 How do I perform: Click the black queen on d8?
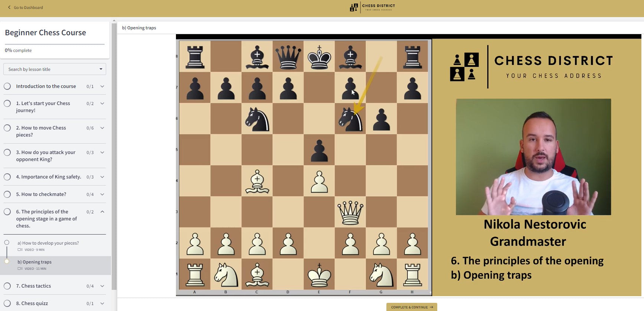pyautogui.click(x=288, y=57)
